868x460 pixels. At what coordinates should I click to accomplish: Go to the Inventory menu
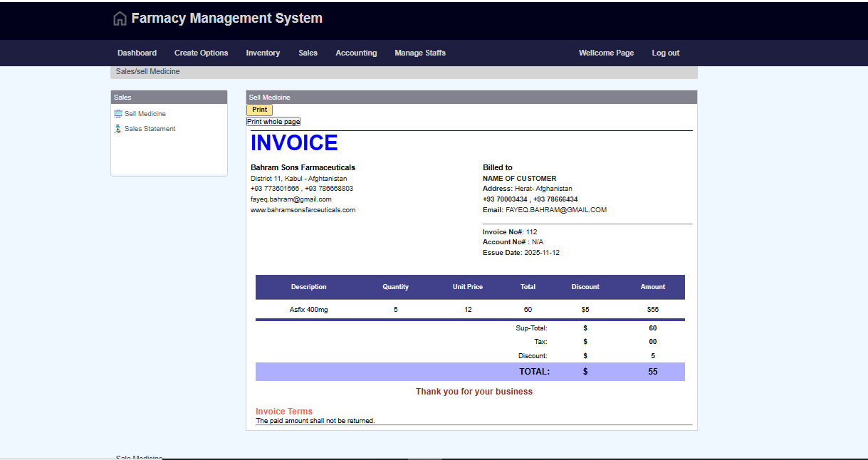(263, 53)
